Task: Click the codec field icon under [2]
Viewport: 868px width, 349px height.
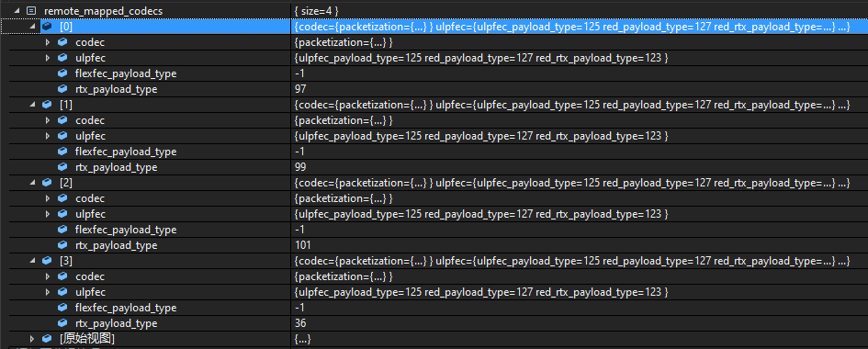Action: (62, 198)
